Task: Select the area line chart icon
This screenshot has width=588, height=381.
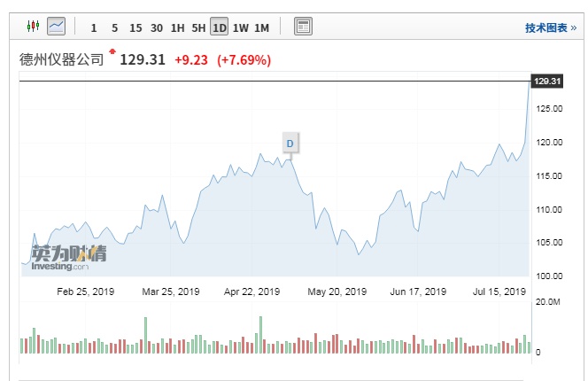Action: pyautogui.click(x=57, y=27)
